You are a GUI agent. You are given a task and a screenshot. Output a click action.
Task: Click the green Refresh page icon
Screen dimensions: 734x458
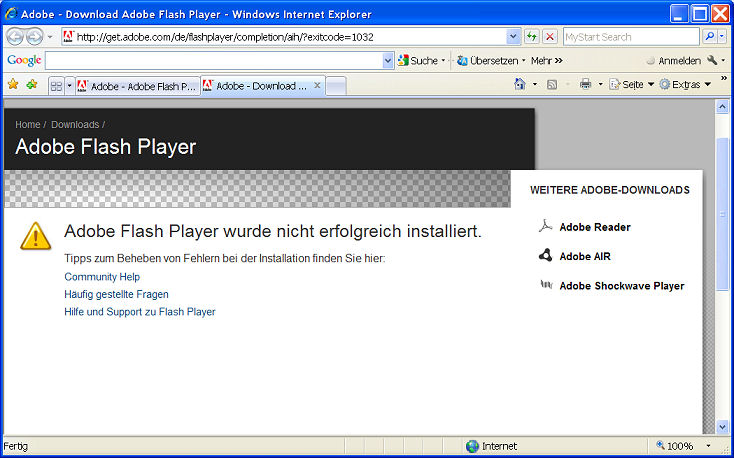pos(531,37)
